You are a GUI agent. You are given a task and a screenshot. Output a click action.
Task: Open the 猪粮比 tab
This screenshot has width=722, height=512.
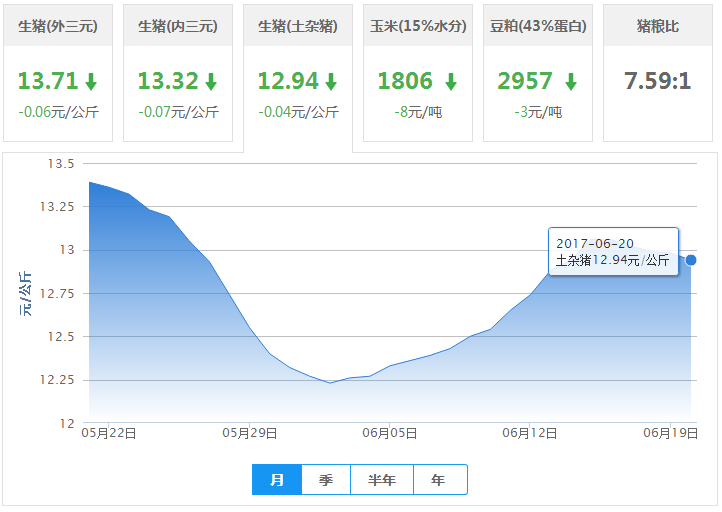tap(658, 26)
